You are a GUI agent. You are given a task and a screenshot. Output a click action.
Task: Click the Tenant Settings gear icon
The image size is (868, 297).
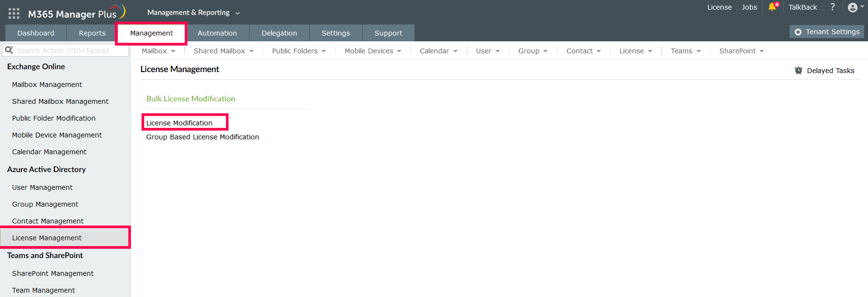tap(798, 32)
